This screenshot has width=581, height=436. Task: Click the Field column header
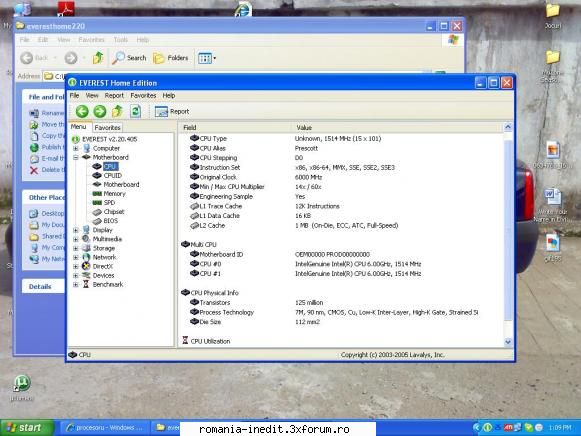(236, 127)
